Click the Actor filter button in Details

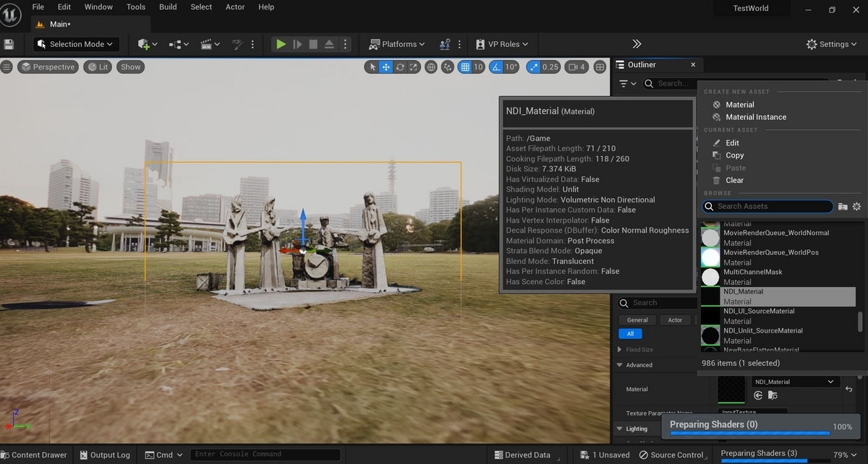point(675,320)
